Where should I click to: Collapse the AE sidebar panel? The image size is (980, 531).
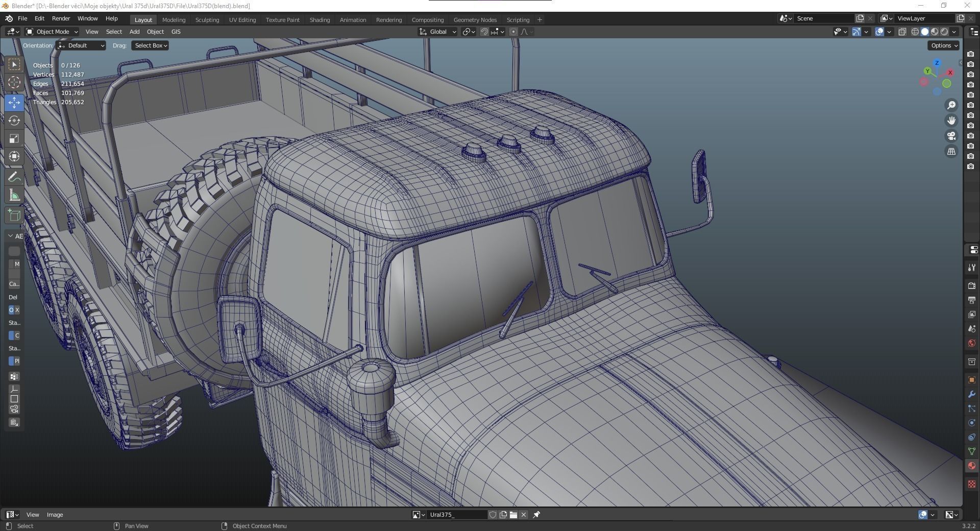pyautogui.click(x=11, y=236)
